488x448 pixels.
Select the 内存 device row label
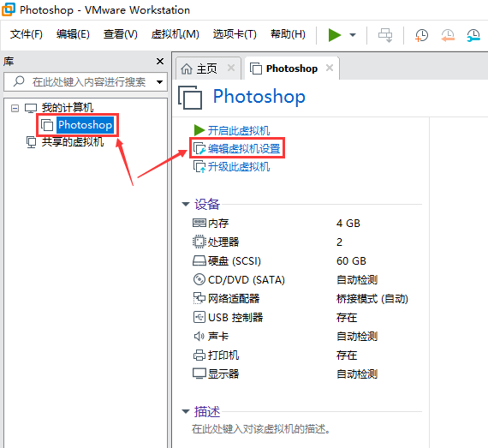[218, 224]
